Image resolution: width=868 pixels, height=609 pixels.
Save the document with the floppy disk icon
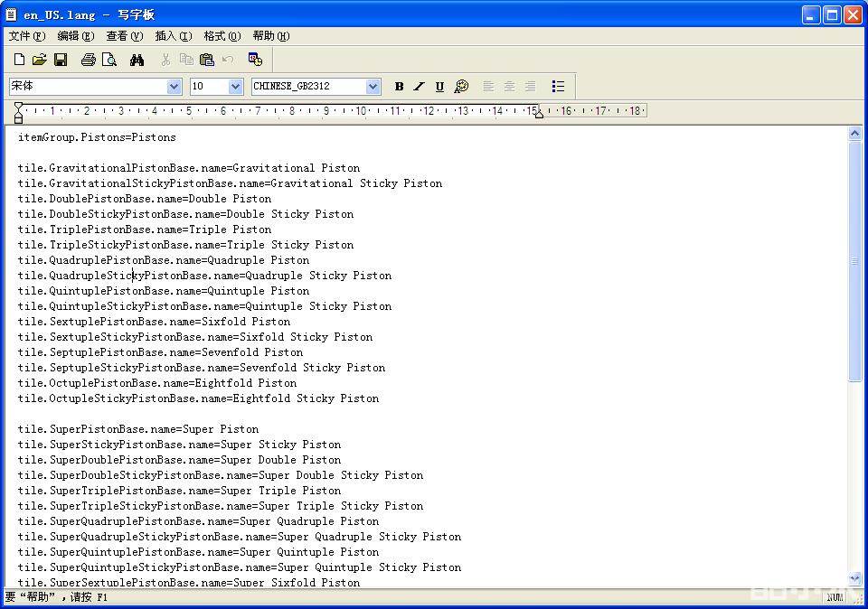(x=61, y=60)
